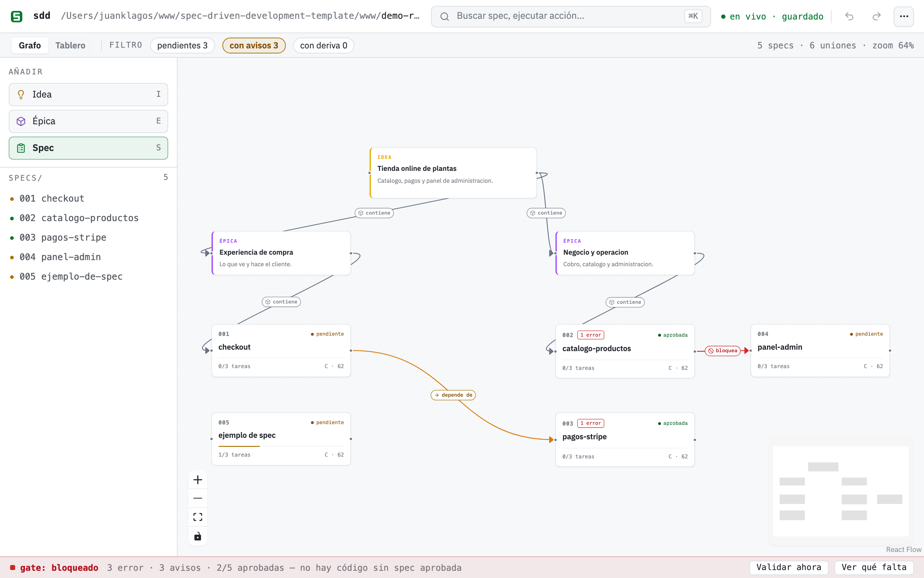Select the checkout spec node
Viewport: 924px width, 578px height.
click(x=282, y=350)
